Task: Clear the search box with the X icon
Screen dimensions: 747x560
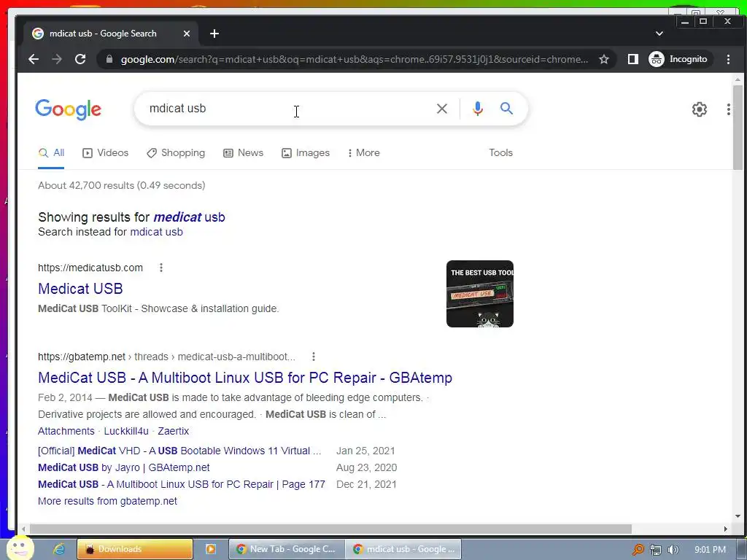Action: point(441,109)
